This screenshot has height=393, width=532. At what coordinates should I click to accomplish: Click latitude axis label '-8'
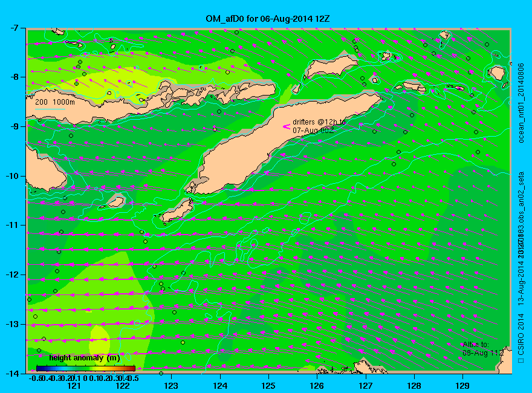(13, 77)
